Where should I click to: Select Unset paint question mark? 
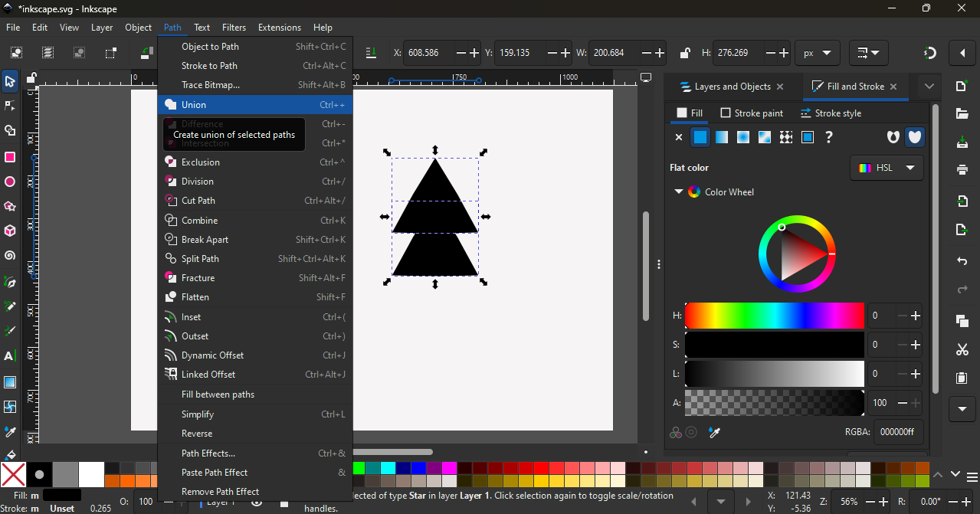[x=829, y=137]
